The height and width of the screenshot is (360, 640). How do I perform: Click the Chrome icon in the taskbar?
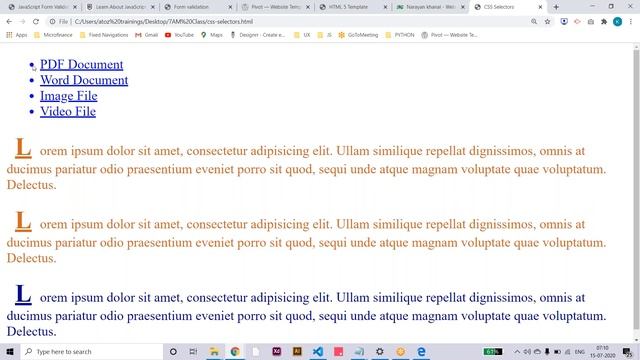click(235, 351)
